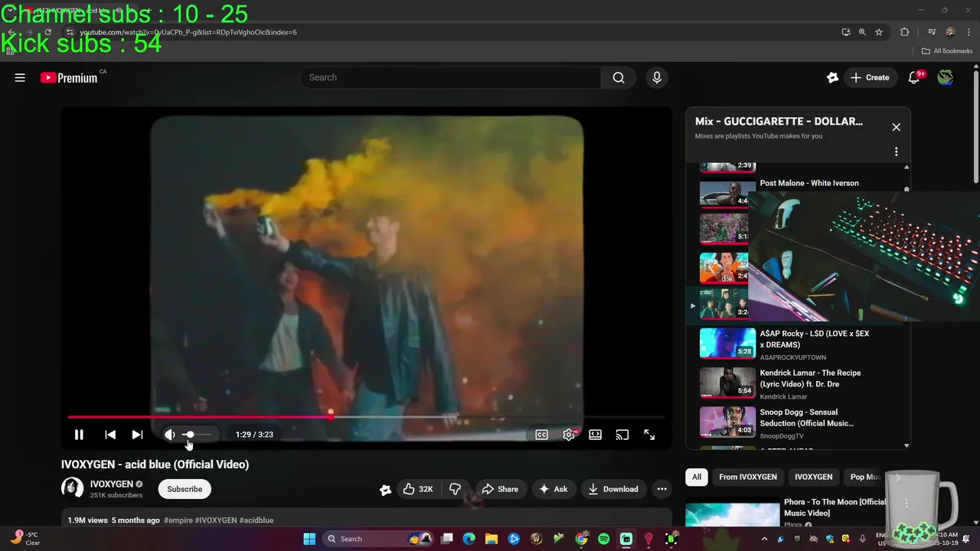The height and width of the screenshot is (551, 980).
Task: Close the Mix playlist panel
Action: pos(896,127)
